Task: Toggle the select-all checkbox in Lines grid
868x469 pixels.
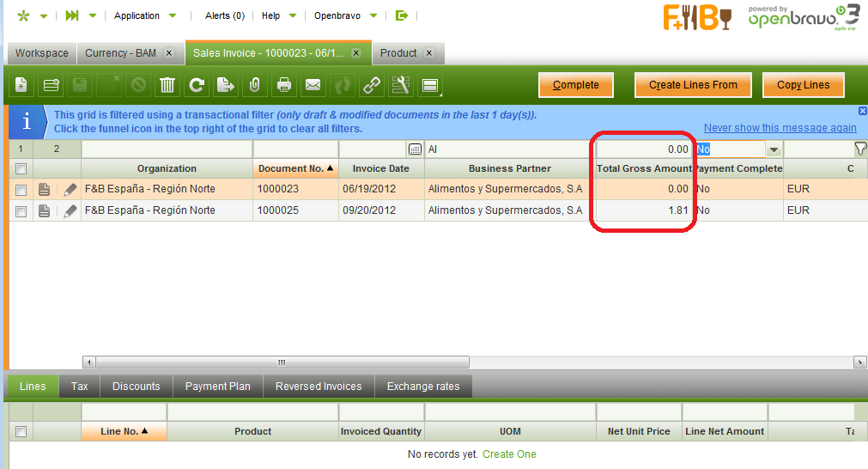Action: 21,431
